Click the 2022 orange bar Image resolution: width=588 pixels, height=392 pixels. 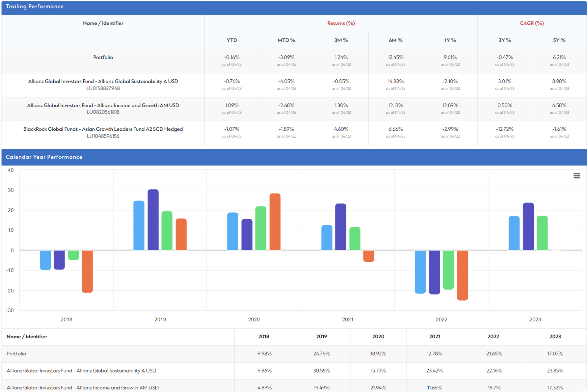pos(462,275)
